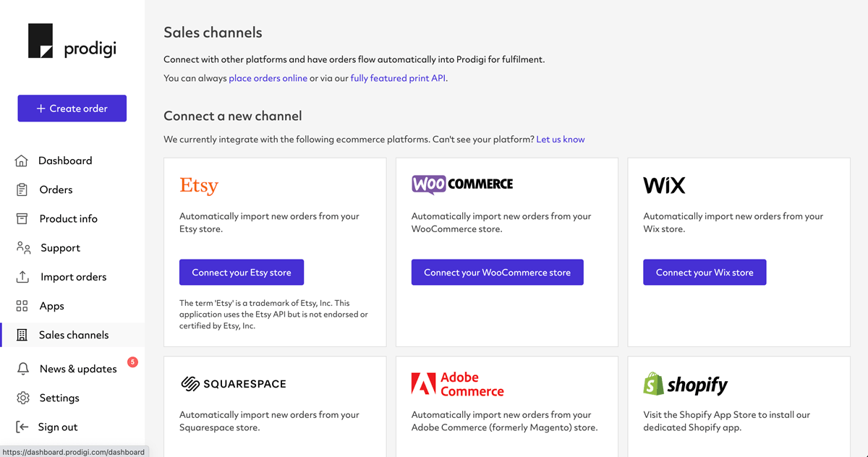Click the Orders clipboard icon
868x457 pixels.
[x=22, y=189]
